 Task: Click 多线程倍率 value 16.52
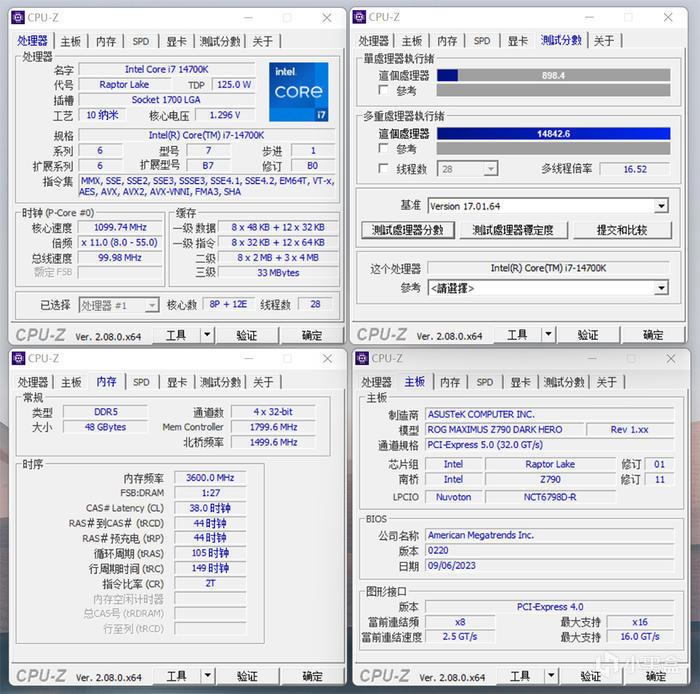(x=635, y=169)
